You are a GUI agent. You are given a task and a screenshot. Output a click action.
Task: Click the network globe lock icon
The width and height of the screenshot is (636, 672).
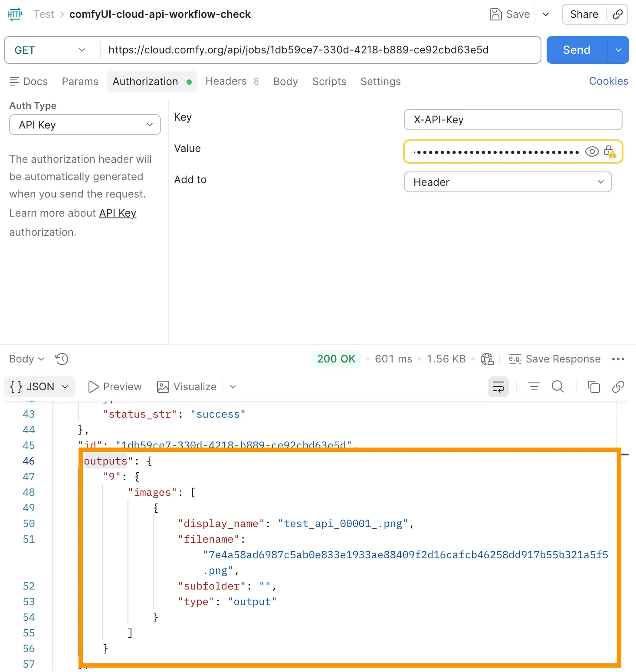click(487, 359)
